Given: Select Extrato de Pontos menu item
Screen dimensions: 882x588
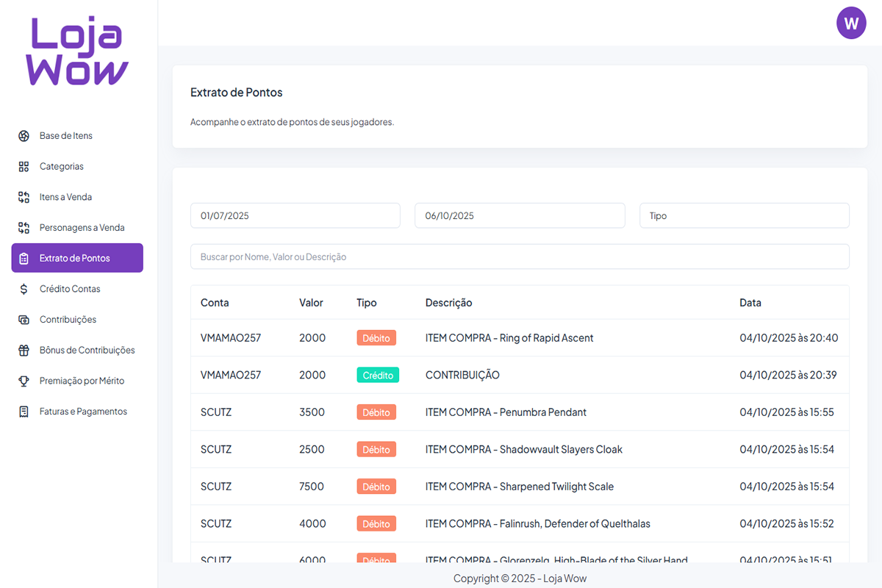Looking at the screenshot, I should click(77, 258).
